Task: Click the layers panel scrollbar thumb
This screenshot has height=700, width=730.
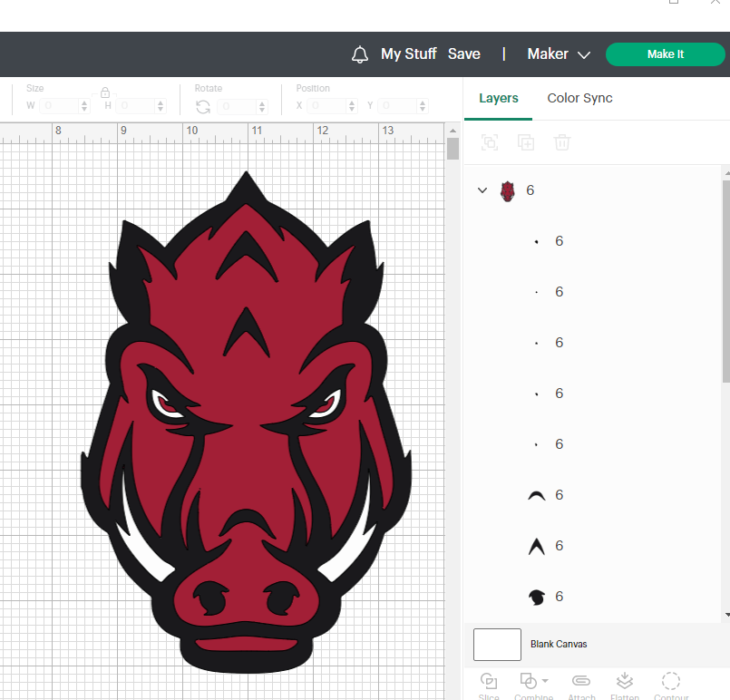Action: [726, 282]
